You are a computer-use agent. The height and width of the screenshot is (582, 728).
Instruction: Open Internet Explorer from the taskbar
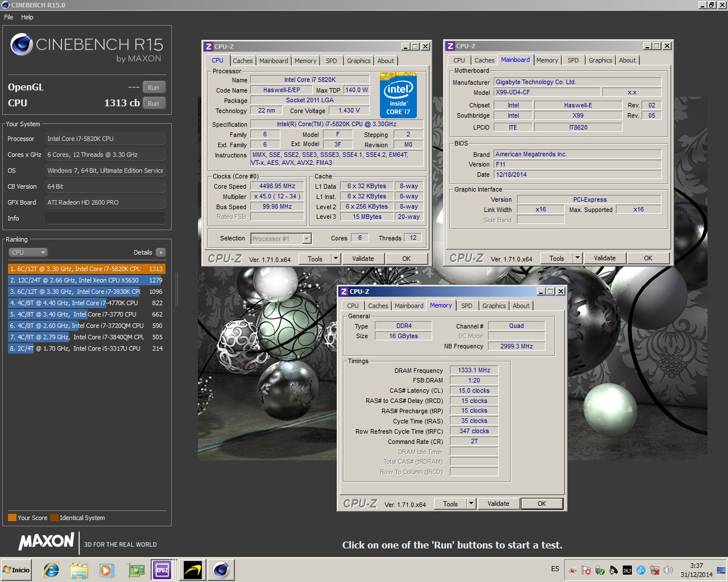click(51, 570)
